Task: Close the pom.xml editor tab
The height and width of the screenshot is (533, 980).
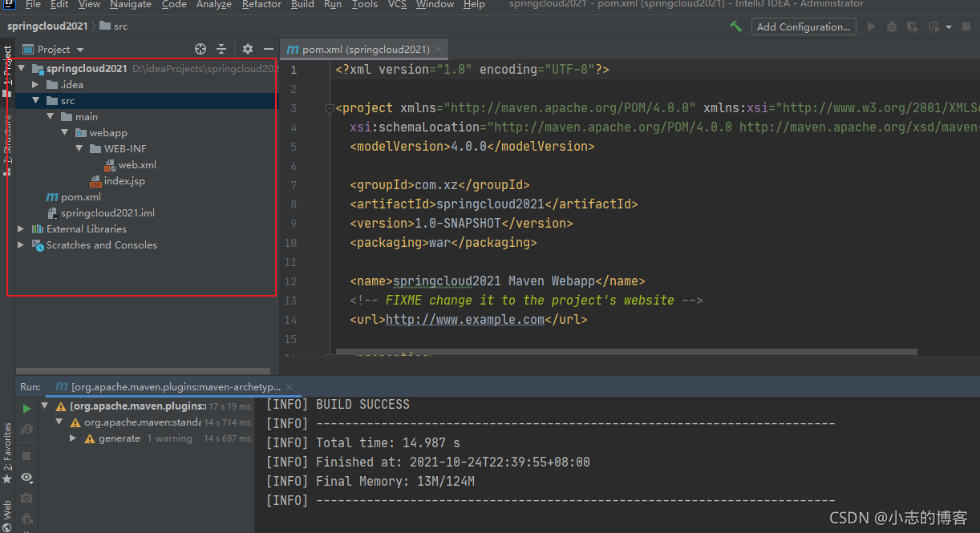Action: pyautogui.click(x=439, y=49)
